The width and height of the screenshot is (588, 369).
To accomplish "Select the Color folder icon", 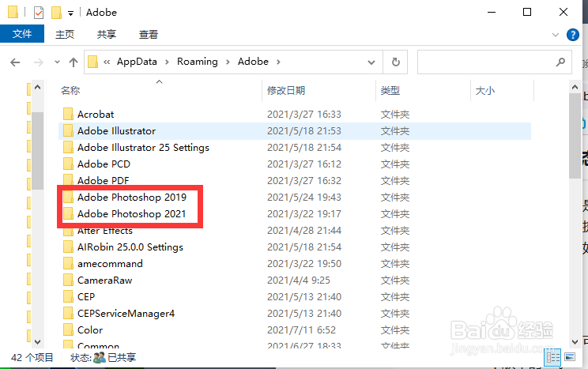I will pyautogui.click(x=68, y=329).
